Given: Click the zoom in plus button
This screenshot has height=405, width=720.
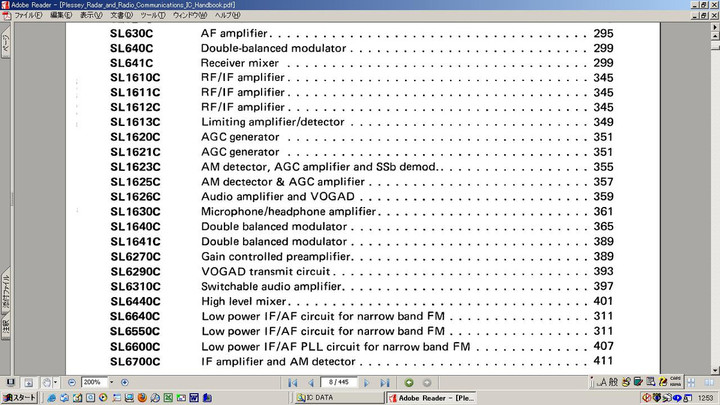Looking at the screenshot, I should (124, 382).
